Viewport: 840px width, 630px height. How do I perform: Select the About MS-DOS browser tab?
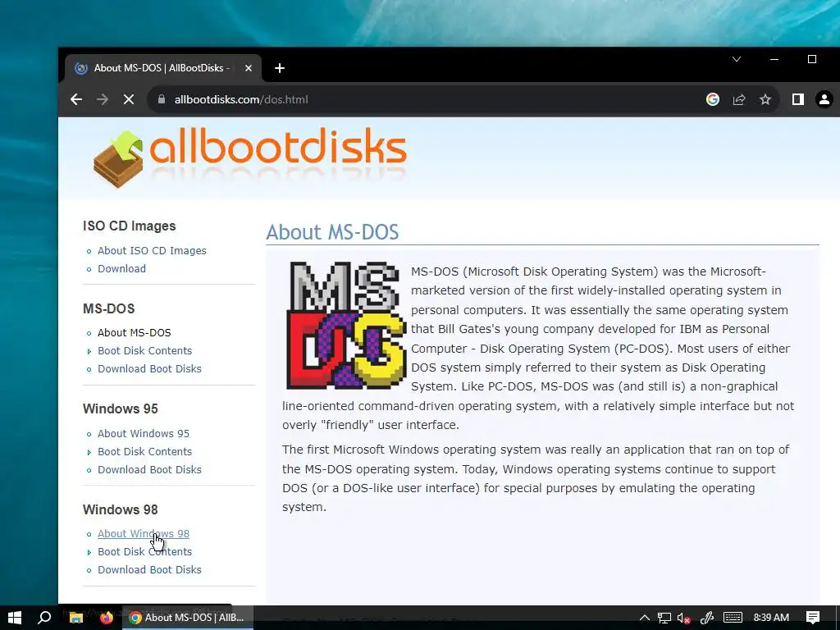pyautogui.click(x=163, y=68)
